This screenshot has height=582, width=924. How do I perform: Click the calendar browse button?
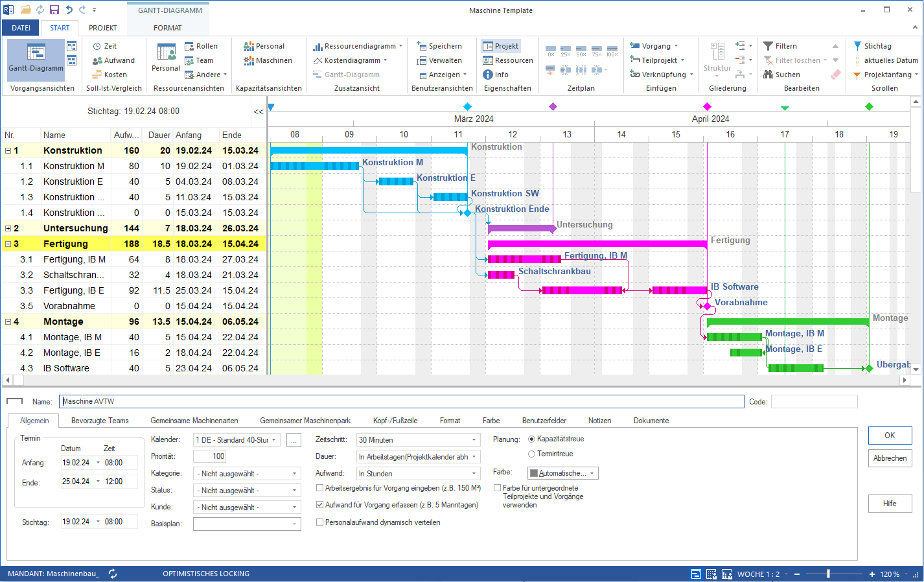(294, 439)
